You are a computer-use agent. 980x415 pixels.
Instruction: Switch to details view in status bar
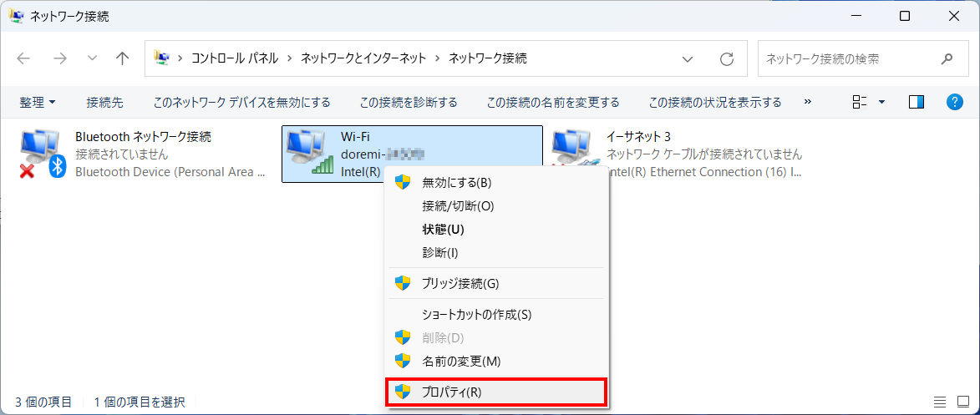[939, 402]
